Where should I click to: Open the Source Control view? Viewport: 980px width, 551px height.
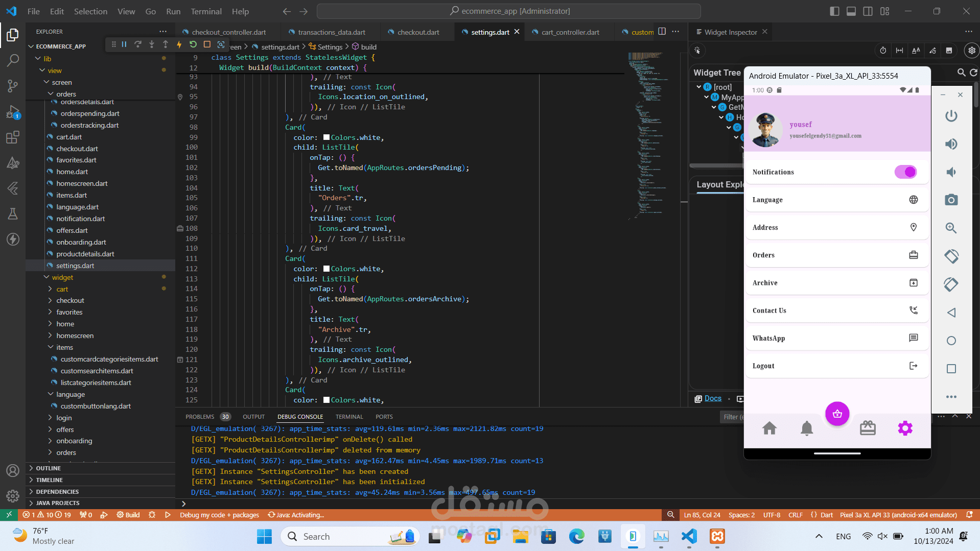pyautogui.click(x=13, y=86)
